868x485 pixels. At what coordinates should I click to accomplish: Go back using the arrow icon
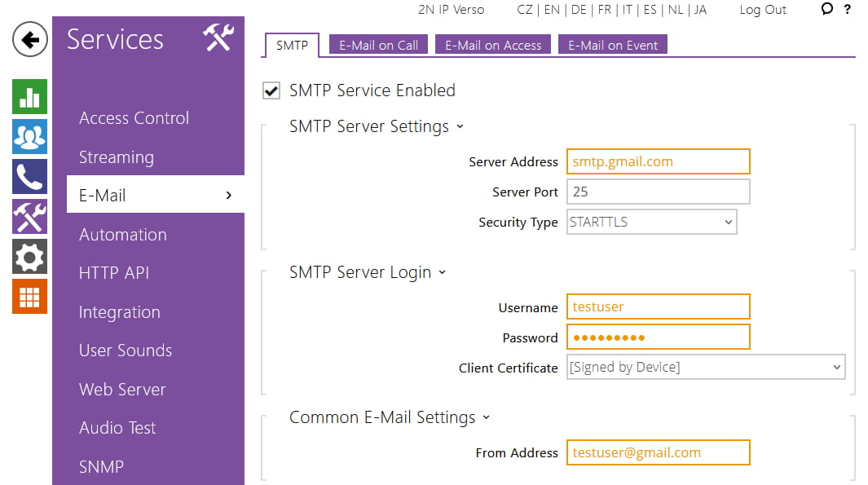coord(30,39)
